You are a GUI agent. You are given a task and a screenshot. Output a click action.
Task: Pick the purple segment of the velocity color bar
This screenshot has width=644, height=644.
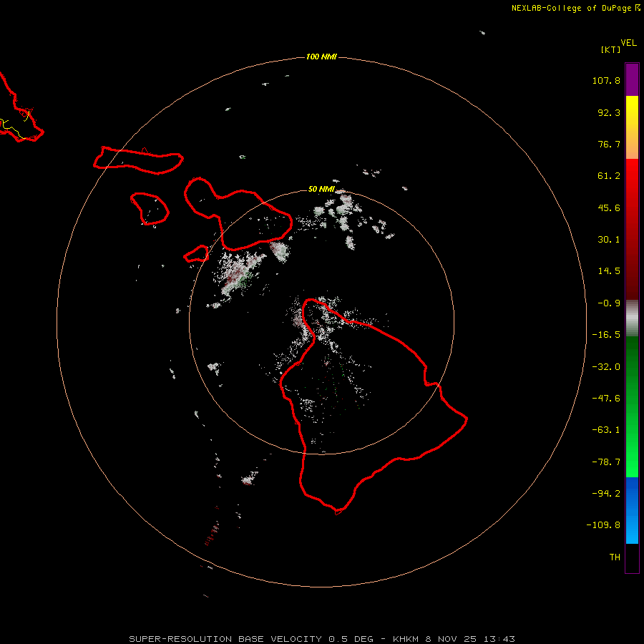tap(632, 79)
